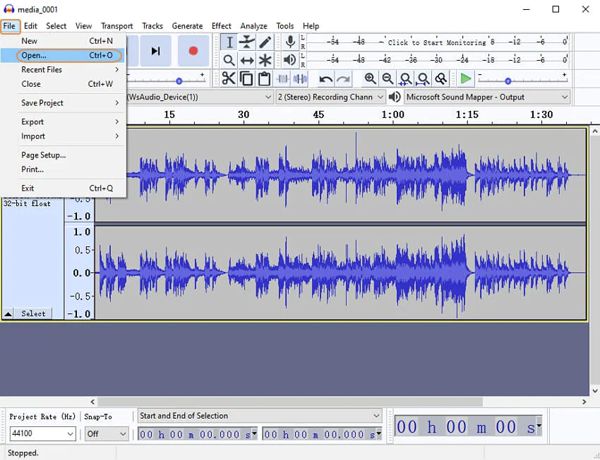The height and width of the screenshot is (460, 600).
Task: Click the Skip to End button
Action: point(155,51)
